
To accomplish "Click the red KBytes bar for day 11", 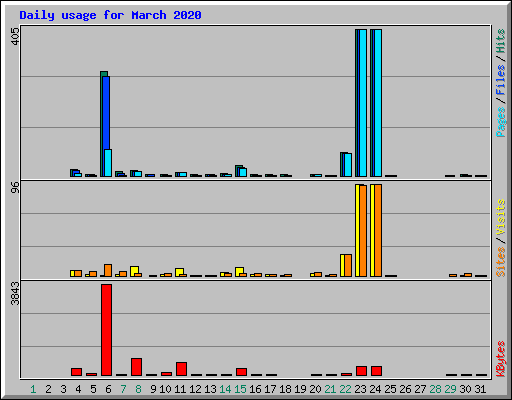I will coord(182,369).
